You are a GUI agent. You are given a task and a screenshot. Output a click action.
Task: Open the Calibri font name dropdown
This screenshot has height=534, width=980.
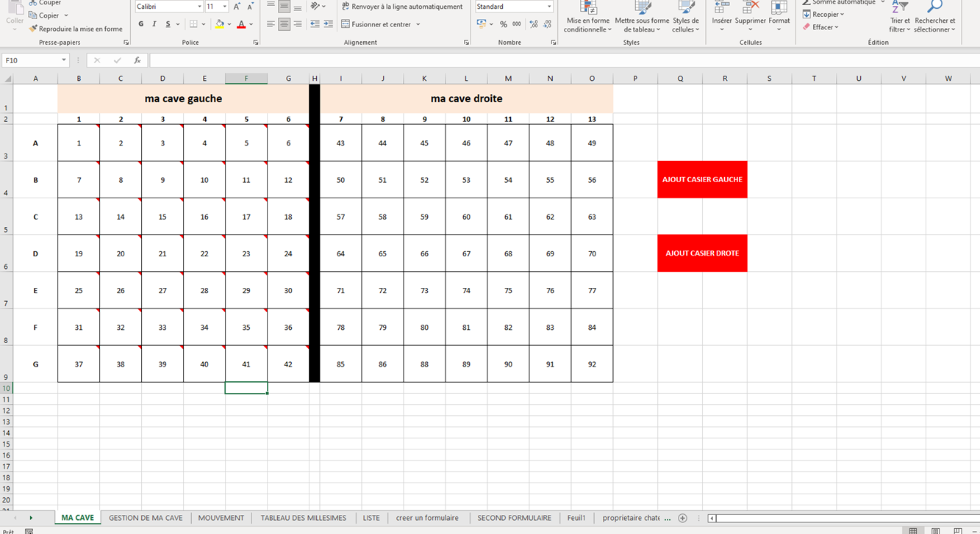pos(199,7)
